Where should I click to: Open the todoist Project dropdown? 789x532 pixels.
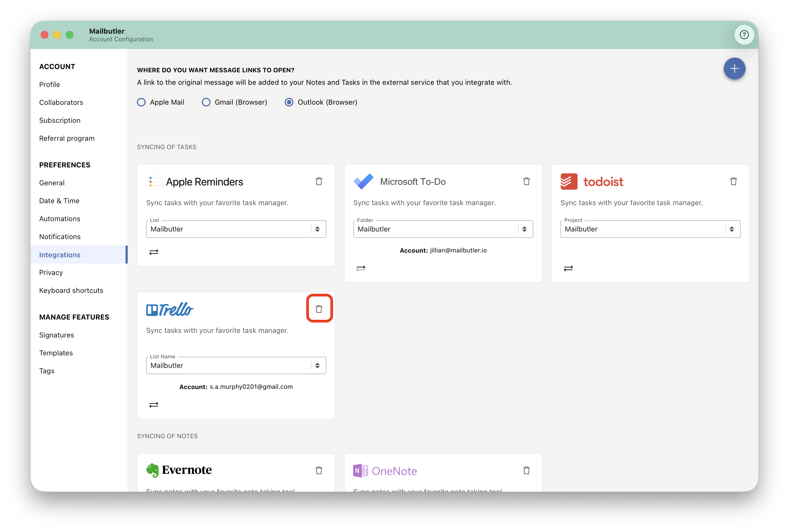(x=650, y=229)
